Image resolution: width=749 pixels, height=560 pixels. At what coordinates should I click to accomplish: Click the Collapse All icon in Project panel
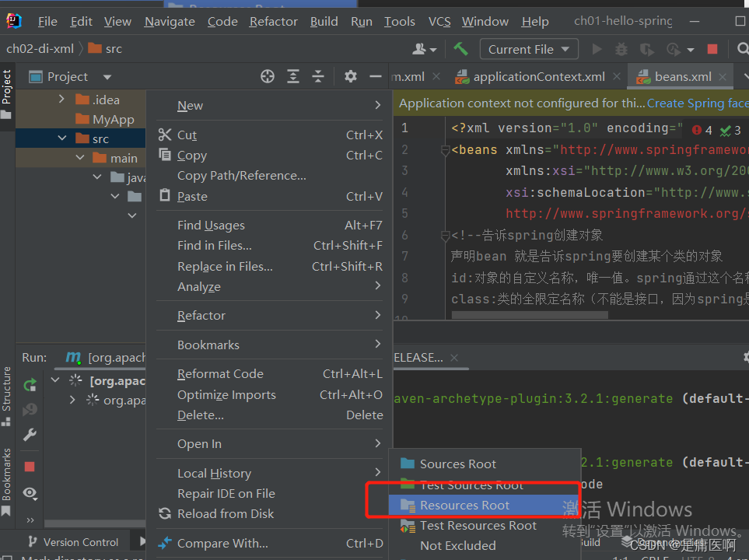click(318, 76)
